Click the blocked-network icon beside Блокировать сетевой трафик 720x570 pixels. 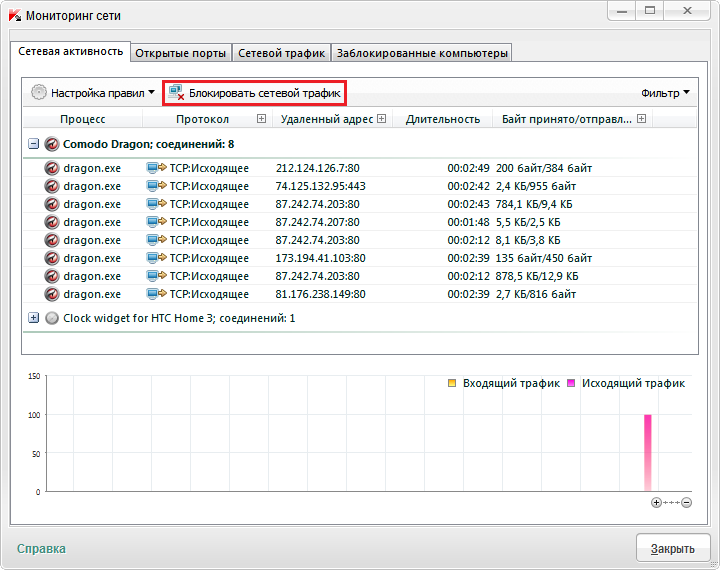click(176, 92)
